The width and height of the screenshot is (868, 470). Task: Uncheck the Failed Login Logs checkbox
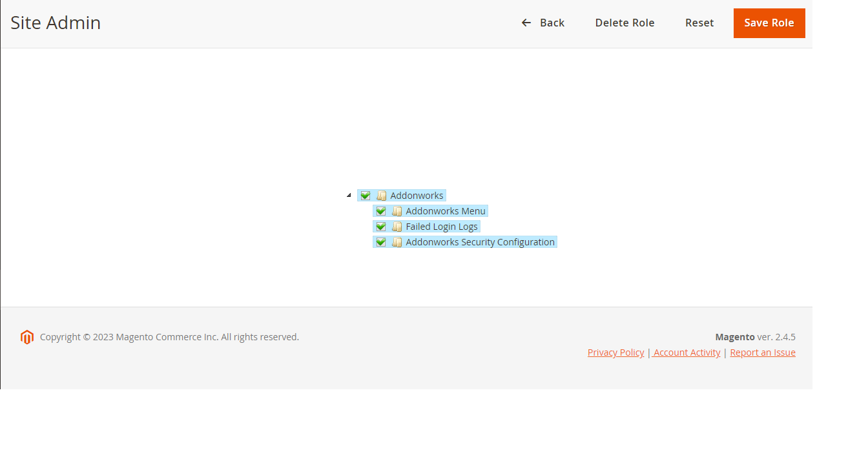point(381,227)
